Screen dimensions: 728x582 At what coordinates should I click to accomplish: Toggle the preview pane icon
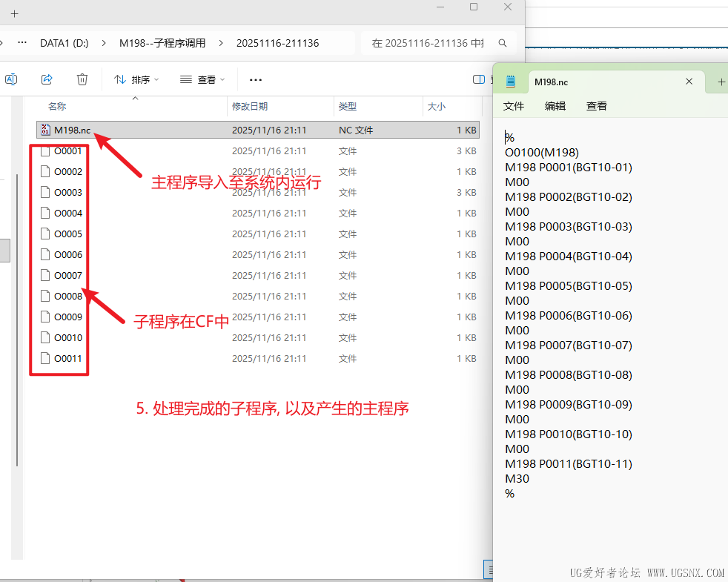pos(479,79)
